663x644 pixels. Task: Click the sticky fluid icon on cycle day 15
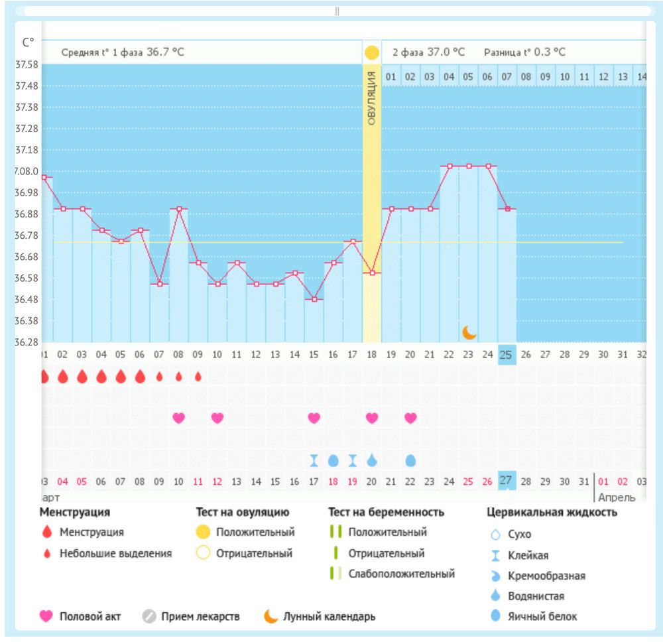(x=314, y=460)
